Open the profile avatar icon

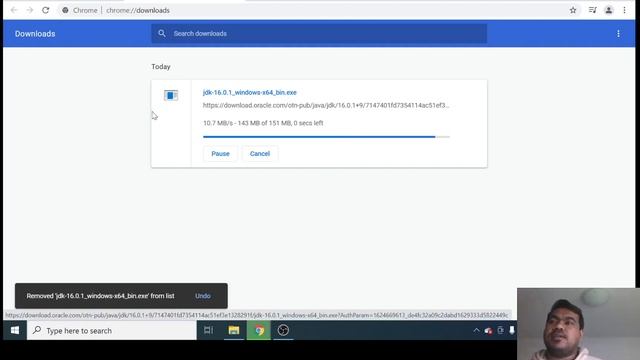pyautogui.click(x=609, y=10)
